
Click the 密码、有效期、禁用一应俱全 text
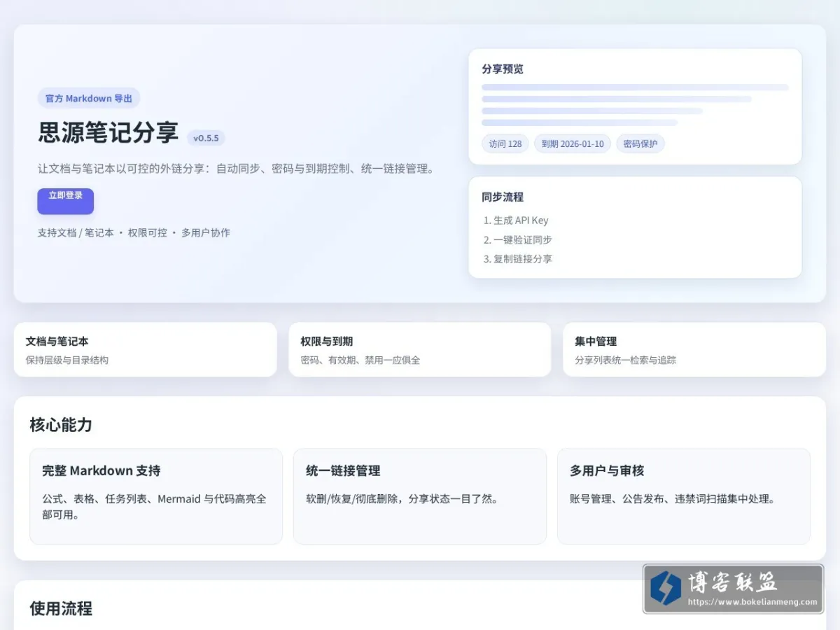click(360, 360)
